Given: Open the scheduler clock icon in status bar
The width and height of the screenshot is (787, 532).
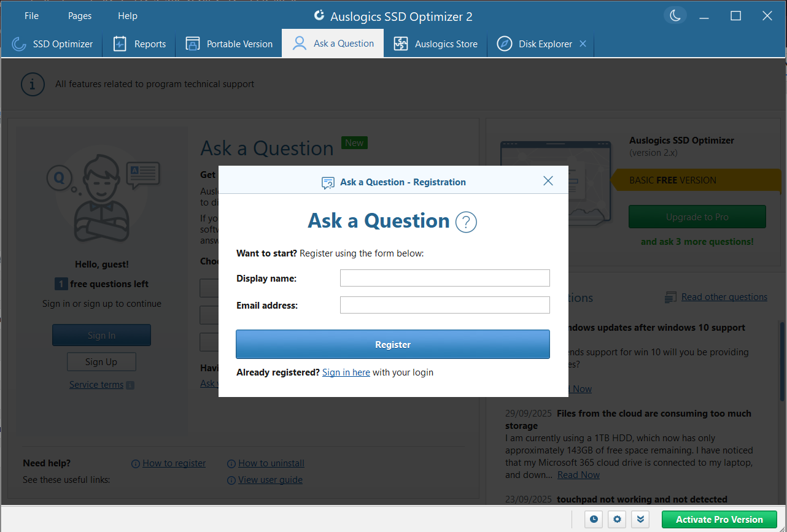Looking at the screenshot, I should [594, 519].
